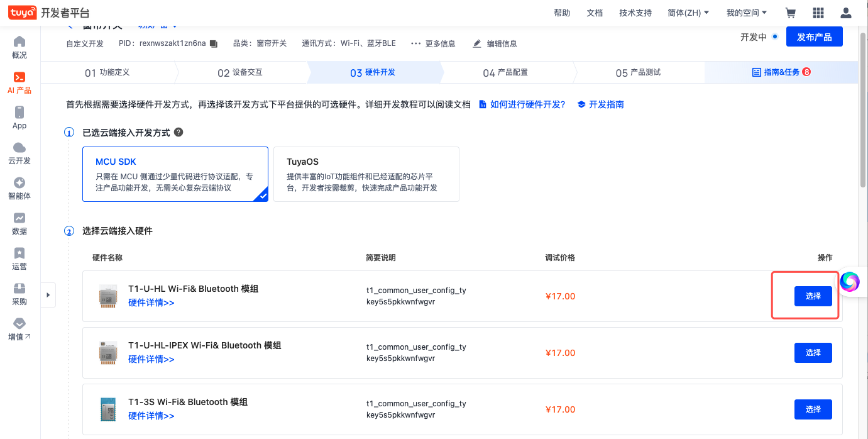Open 硬件详情>> for T1-U-HL-IPEX module

(151, 359)
